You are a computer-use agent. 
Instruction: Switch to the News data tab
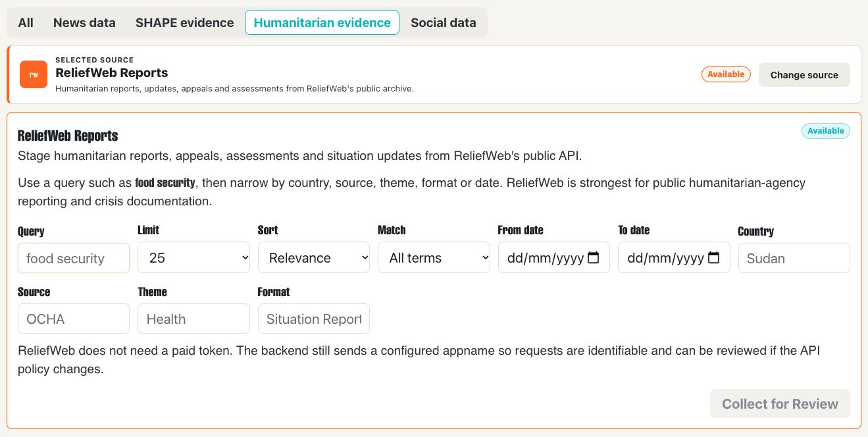[84, 22]
